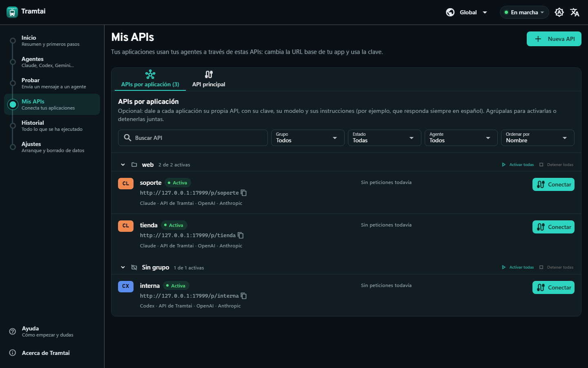Open Agentes in the sidebar
588x368 pixels.
(52, 62)
